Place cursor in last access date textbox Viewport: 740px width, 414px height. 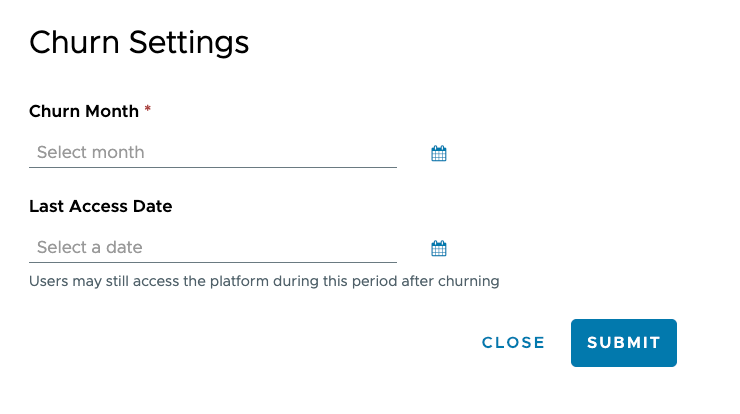coord(213,248)
